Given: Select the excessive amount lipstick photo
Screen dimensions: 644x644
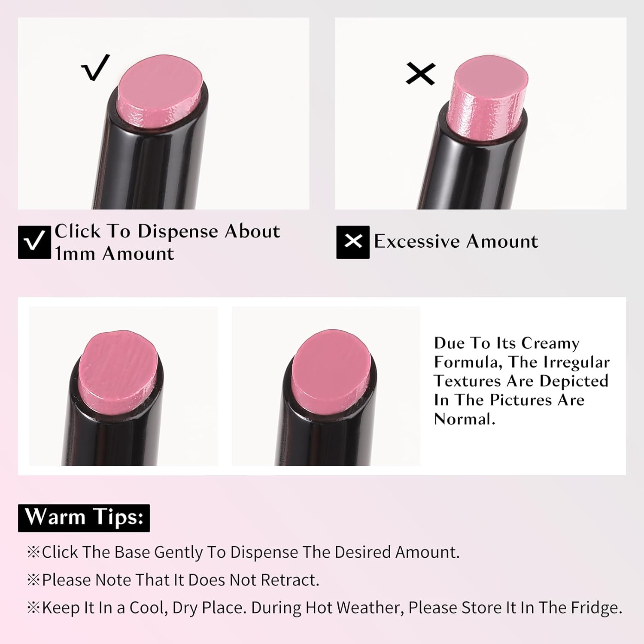Looking at the screenshot, I should 480,113.
